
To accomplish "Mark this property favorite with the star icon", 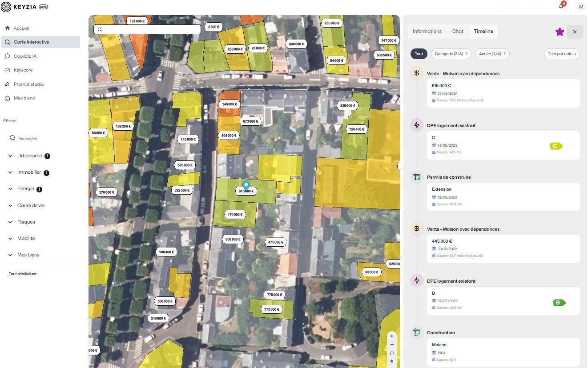I will pyautogui.click(x=559, y=32).
